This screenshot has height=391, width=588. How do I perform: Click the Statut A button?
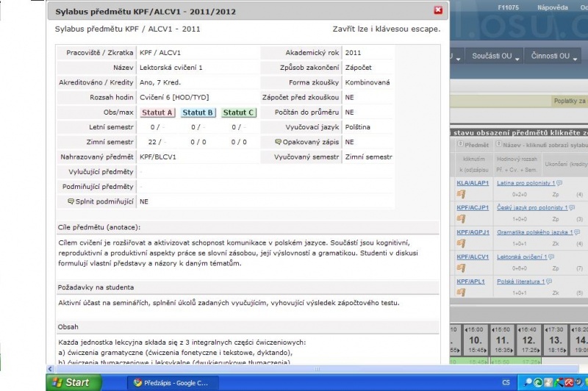point(158,112)
